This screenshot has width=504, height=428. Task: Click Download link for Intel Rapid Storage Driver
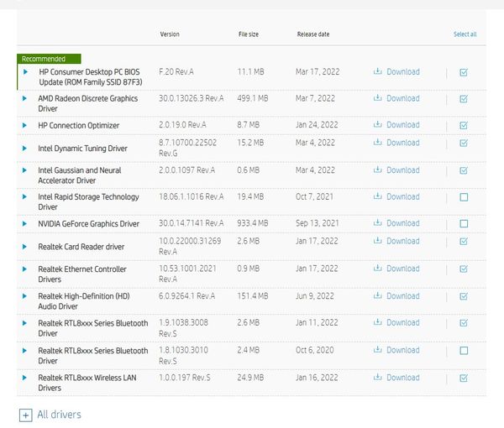[403, 196]
